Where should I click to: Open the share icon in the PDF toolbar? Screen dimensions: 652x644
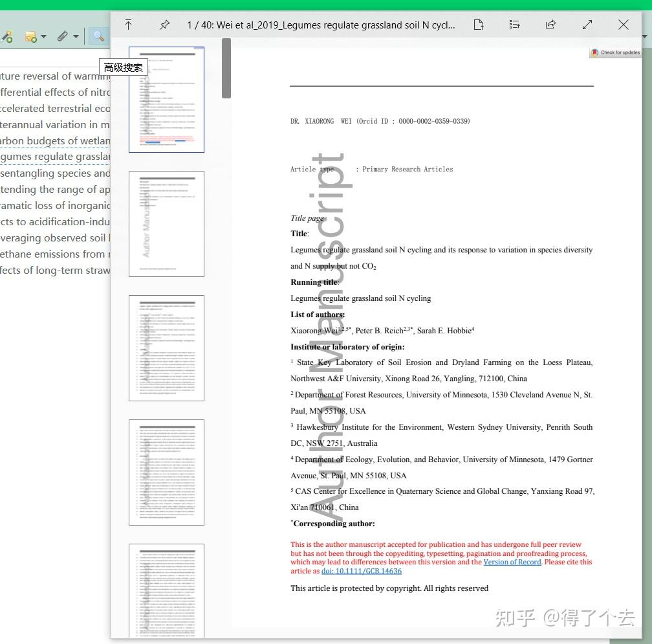click(x=550, y=24)
